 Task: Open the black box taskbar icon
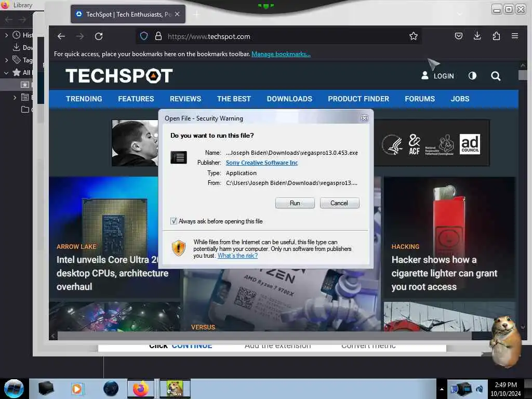pos(46,389)
